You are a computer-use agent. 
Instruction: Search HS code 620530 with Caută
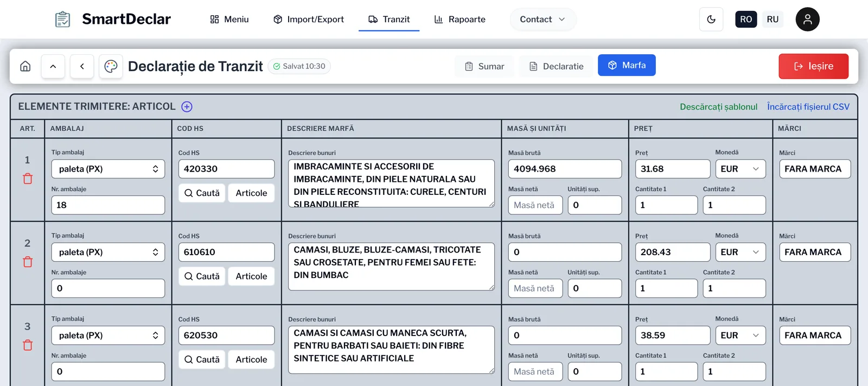tap(202, 359)
